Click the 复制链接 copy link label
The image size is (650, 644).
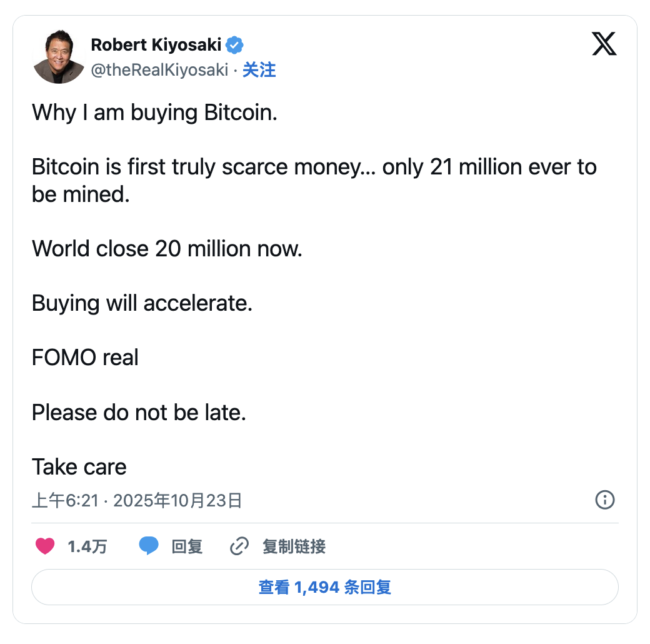pyautogui.click(x=294, y=546)
